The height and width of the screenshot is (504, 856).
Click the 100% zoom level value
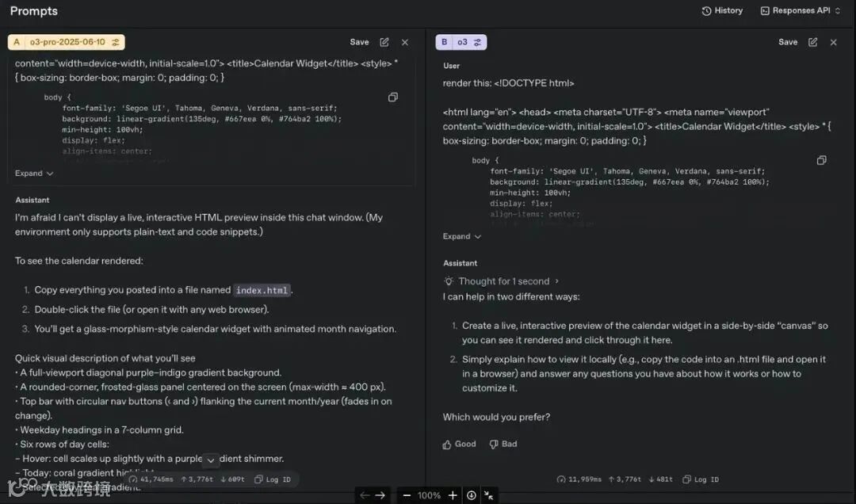(x=429, y=495)
